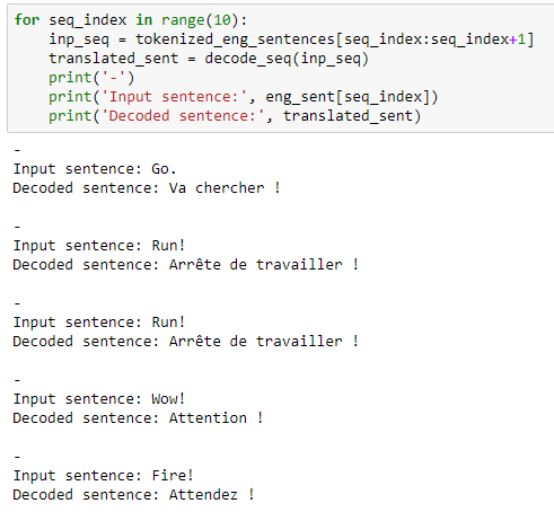Viewport: 554px width, 512px height.
Task: Click the purple +1 in the slice
Action: [518, 39]
